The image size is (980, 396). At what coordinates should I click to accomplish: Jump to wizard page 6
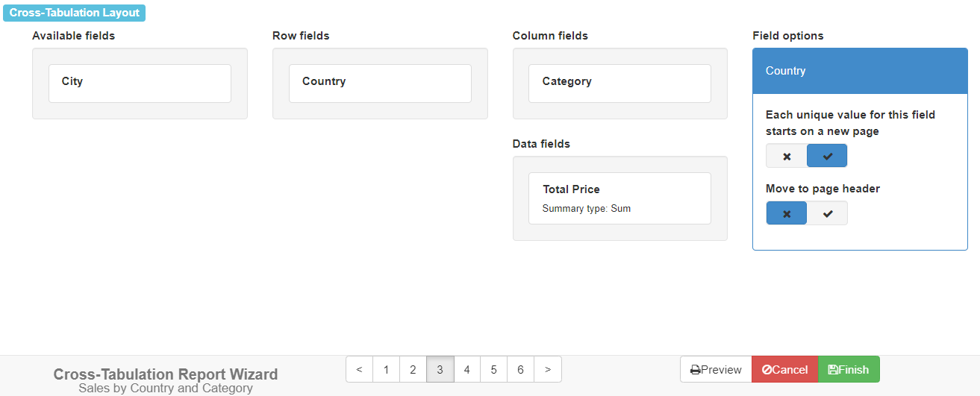[520, 369]
